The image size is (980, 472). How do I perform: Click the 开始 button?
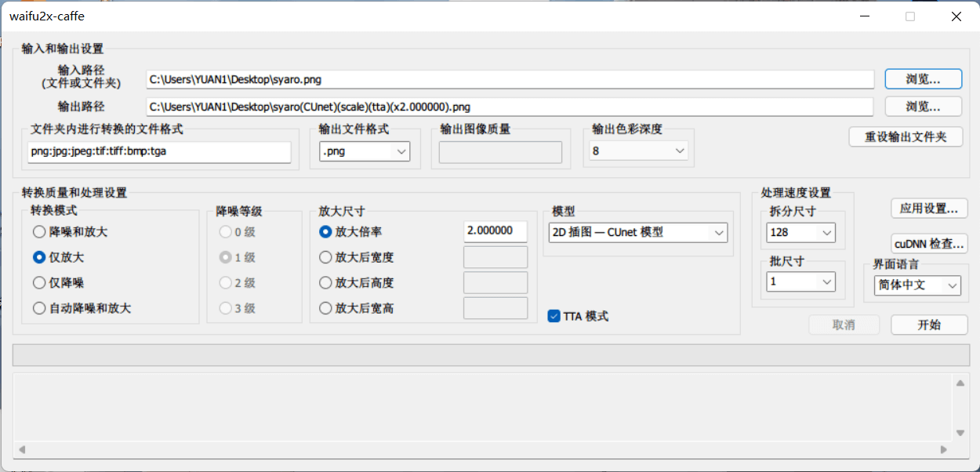tap(929, 325)
